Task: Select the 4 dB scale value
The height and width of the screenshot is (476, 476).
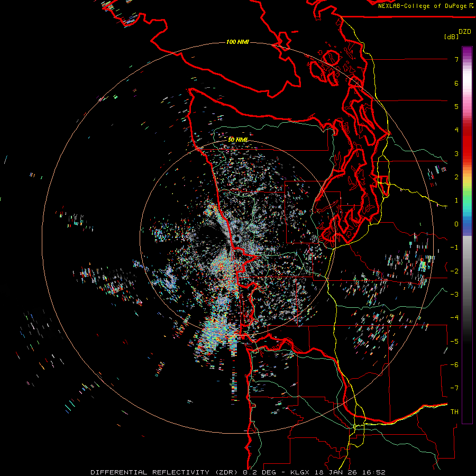Action: pos(456,130)
